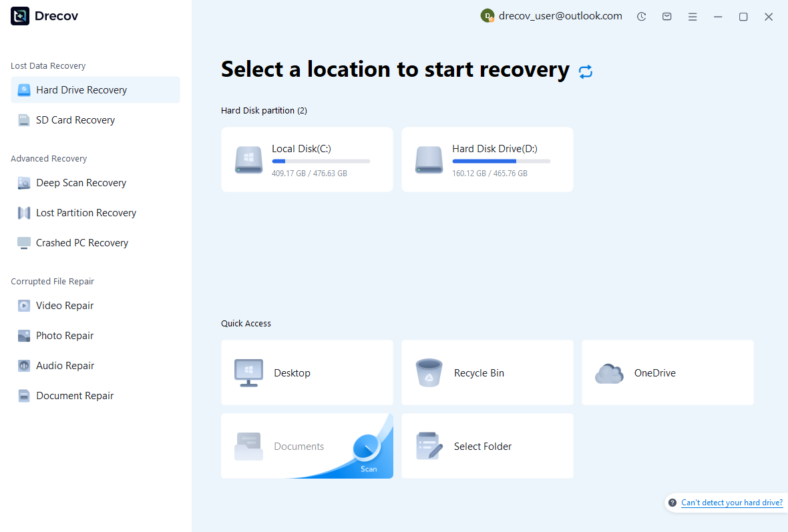
Task: Click the 409.17 GB / 476.63 GB text
Action: (x=309, y=174)
